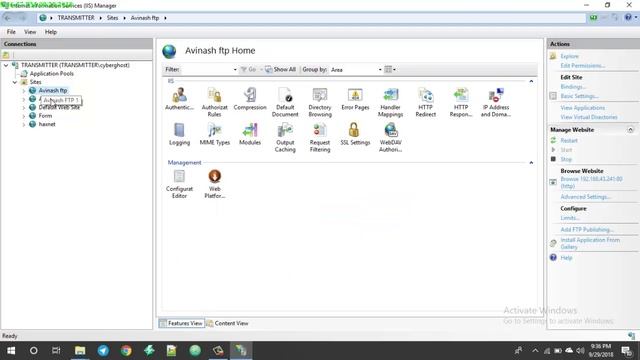Collapse the IIS feature group
Viewport: 640px width, 360px height.
(x=531, y=81)
